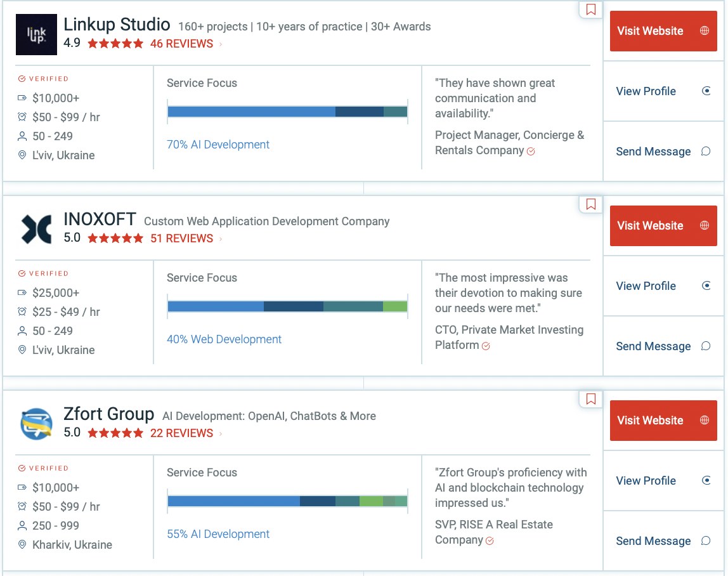Click the VERIFIED badge on INOXOFT
The width and height of the screenshot is (728, 576).
click(x=43, y=273)
